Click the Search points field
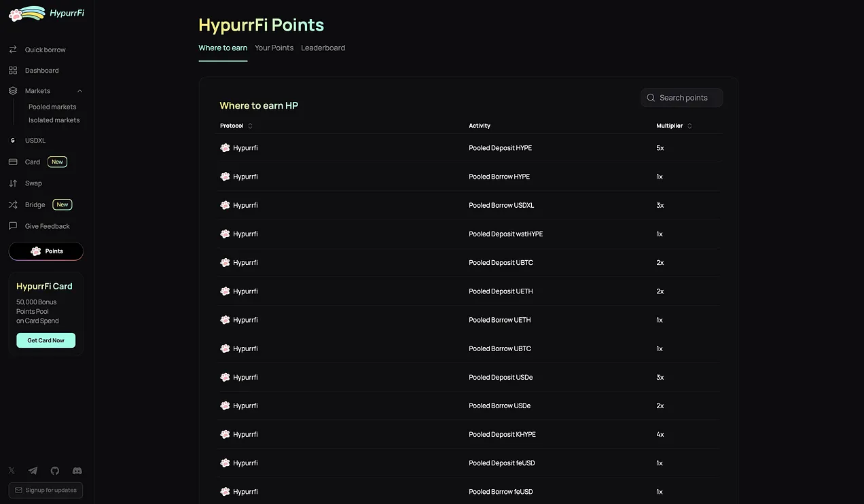 point(681,97)
